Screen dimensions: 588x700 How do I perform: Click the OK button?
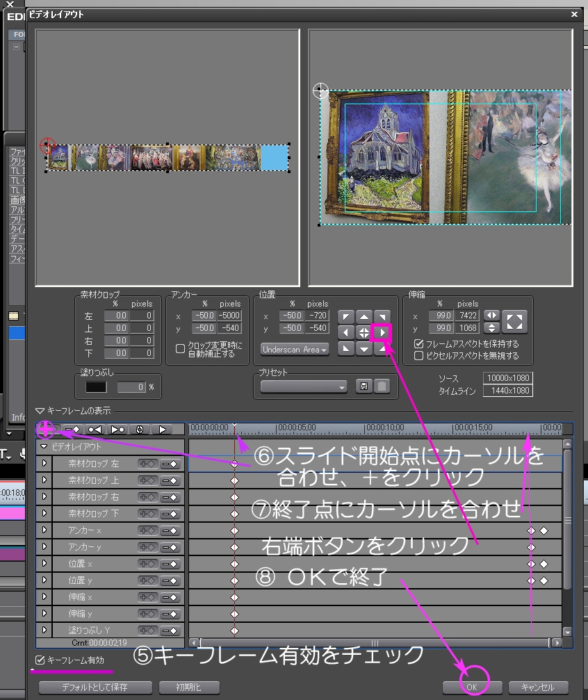471,687
